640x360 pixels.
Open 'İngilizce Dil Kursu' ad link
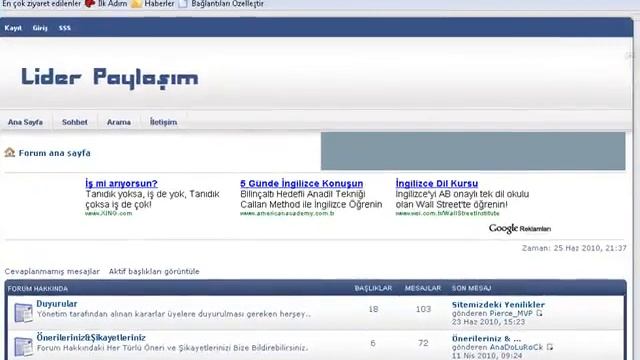tap(437, 184)
